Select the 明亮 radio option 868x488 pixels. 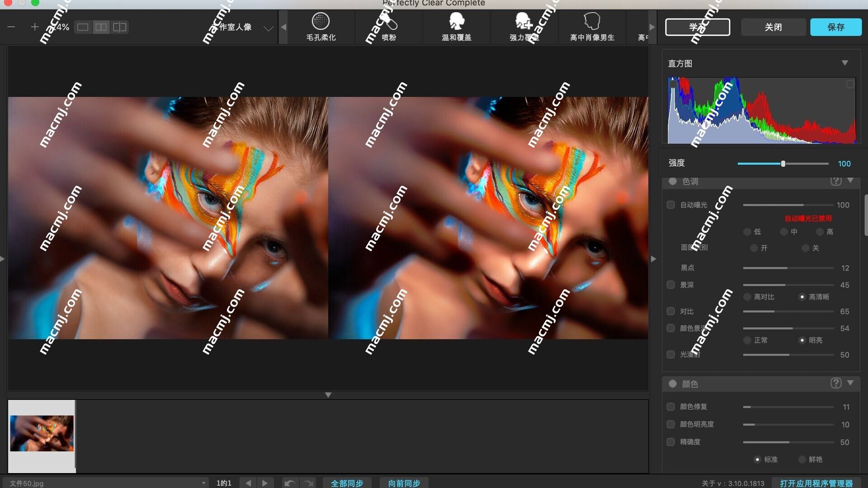[802, 340]
